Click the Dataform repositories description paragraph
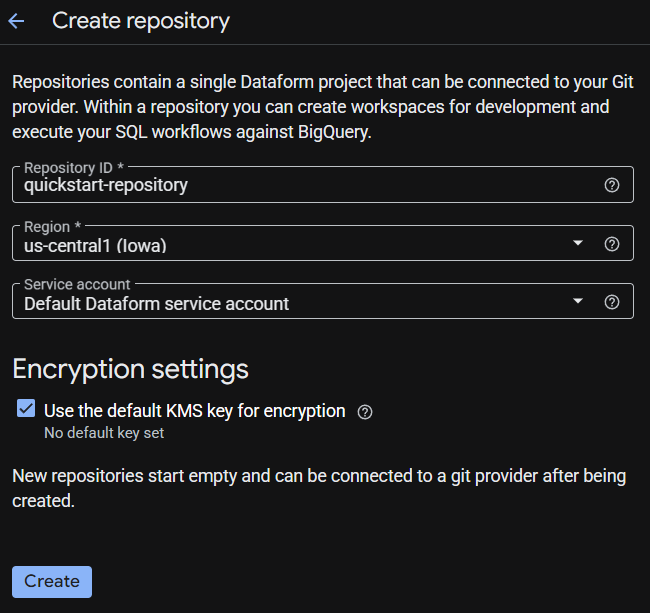The height and width of the screenshot is (613, 650). (x=323, y=107)
